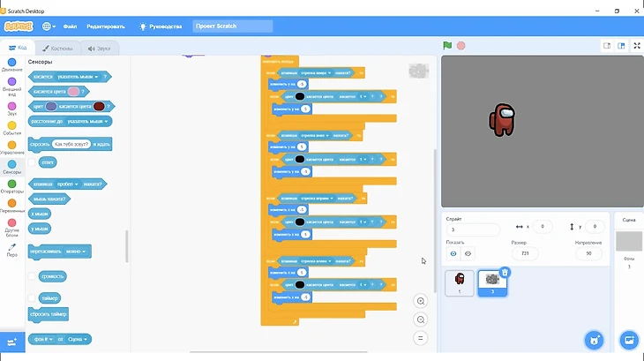
Task: Show the sprite with the eye icon
Action: pyautogui.click(x=453, y=254)
